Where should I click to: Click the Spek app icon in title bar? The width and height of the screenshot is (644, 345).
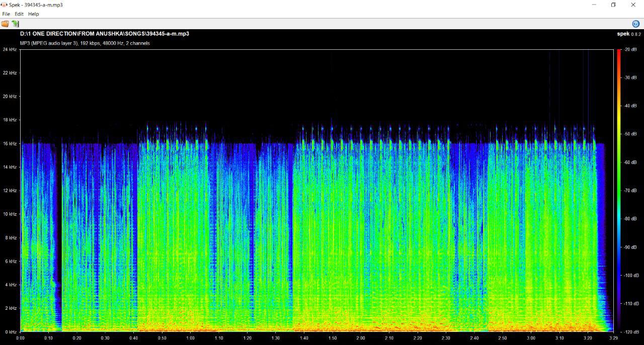(4, 5)
